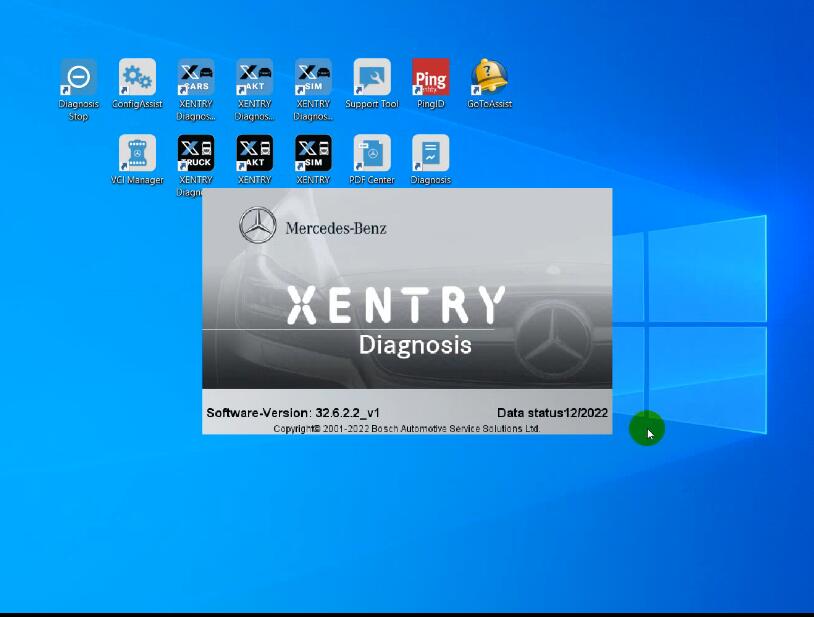Screen dimensions: 814x617
Task: Open the ConfigAssist utility
Action: (137, 73)
